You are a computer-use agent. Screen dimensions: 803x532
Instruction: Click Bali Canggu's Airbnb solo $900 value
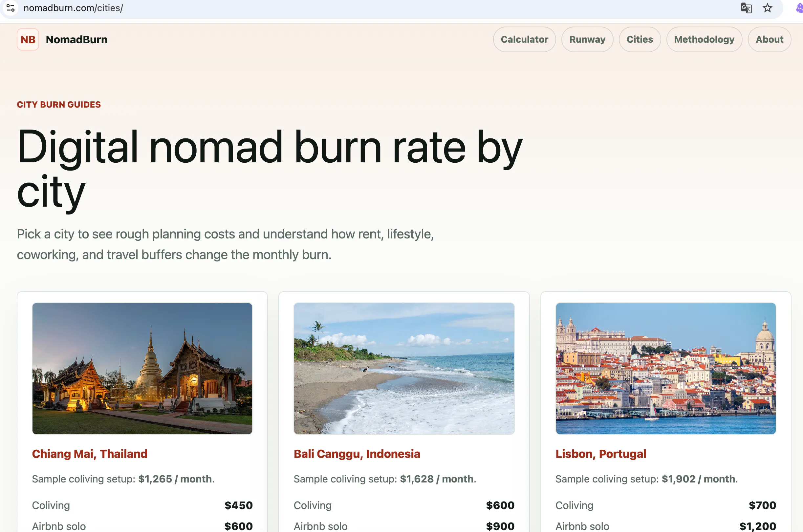(x=500, y=526)
